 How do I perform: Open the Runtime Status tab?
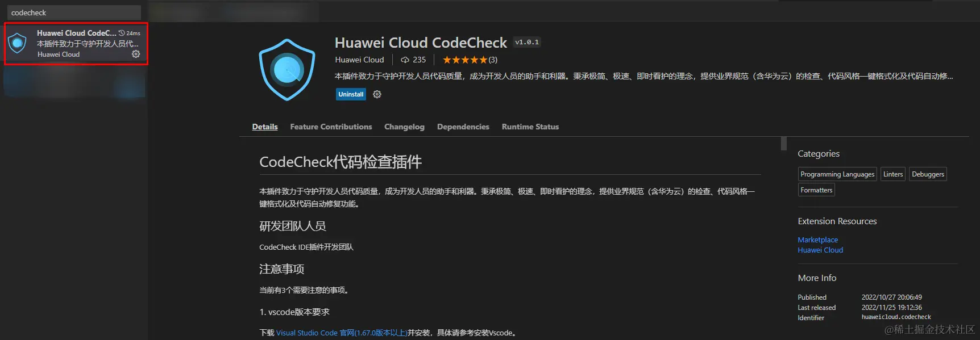(530, 127)
